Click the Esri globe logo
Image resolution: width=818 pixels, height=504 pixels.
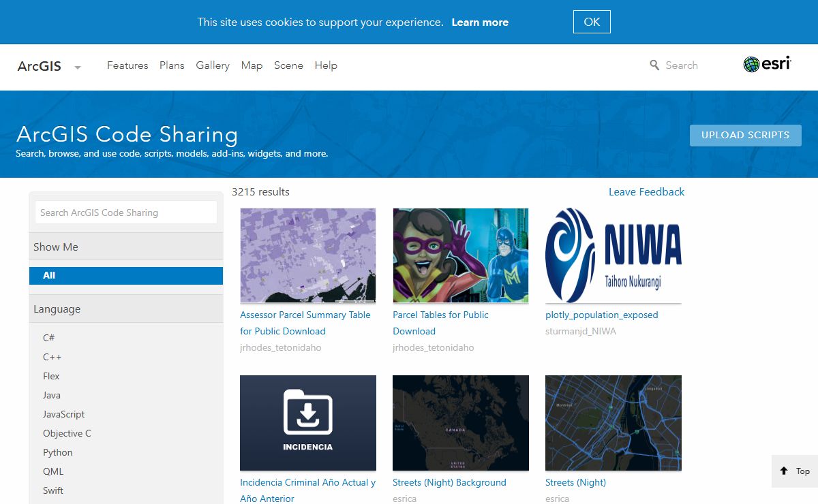click(x=751, y=65)
